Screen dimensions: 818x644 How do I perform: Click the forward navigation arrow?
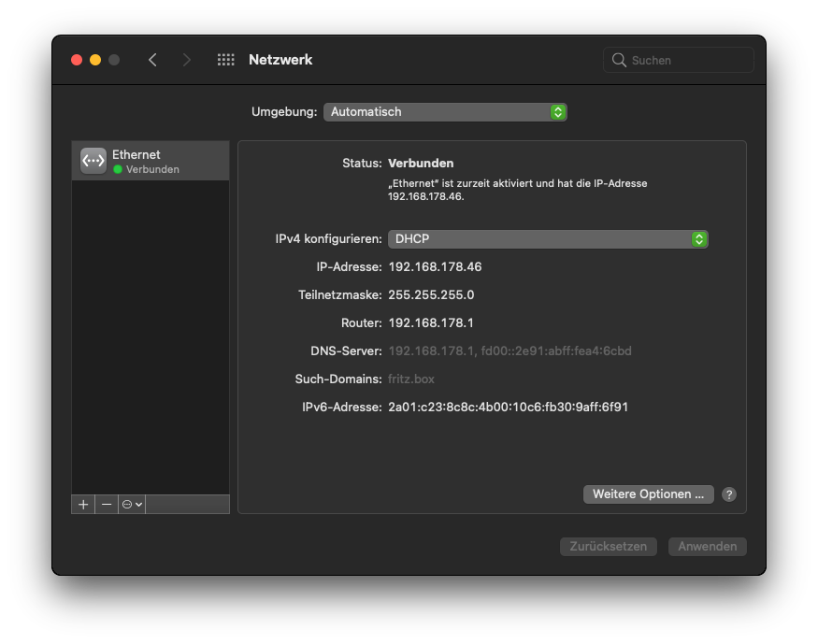(187, 60)
